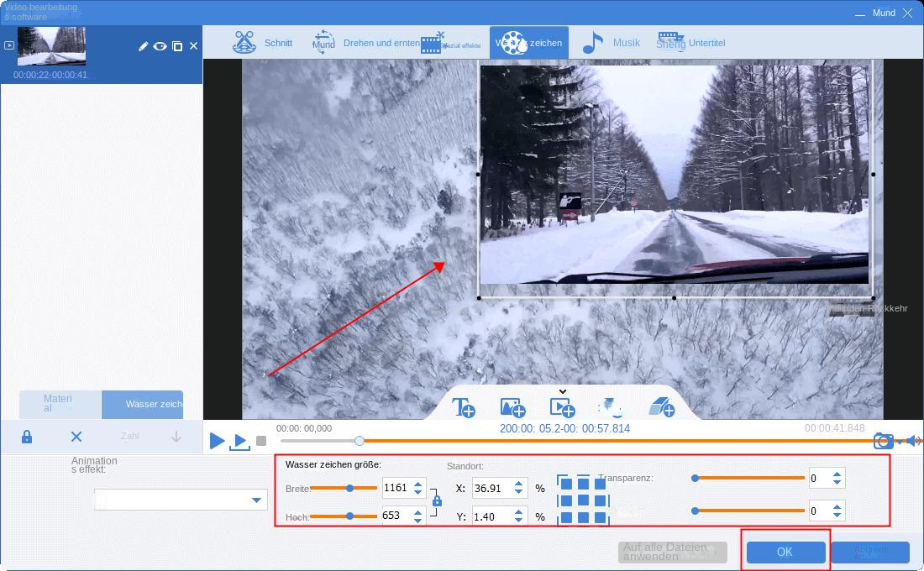The image size is (924, 571).
Task: Align watermark to bottom-center anchor square
Action: click(x=583, y=517)
